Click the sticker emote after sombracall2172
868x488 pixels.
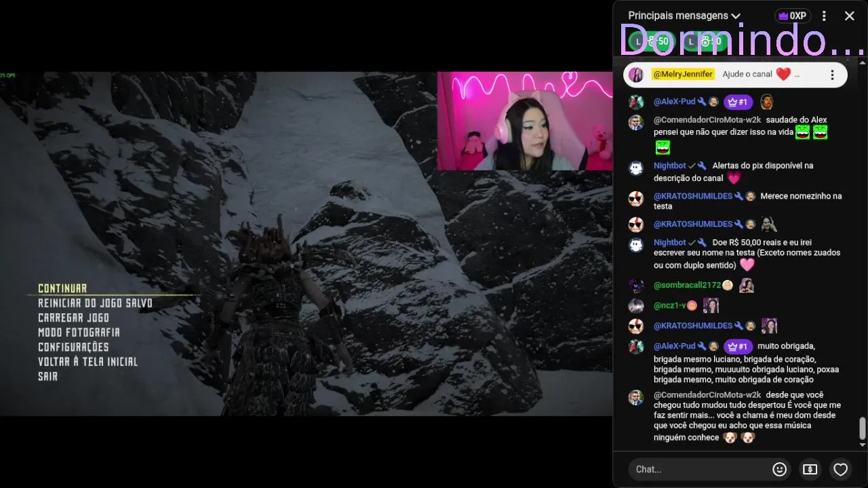746,285
